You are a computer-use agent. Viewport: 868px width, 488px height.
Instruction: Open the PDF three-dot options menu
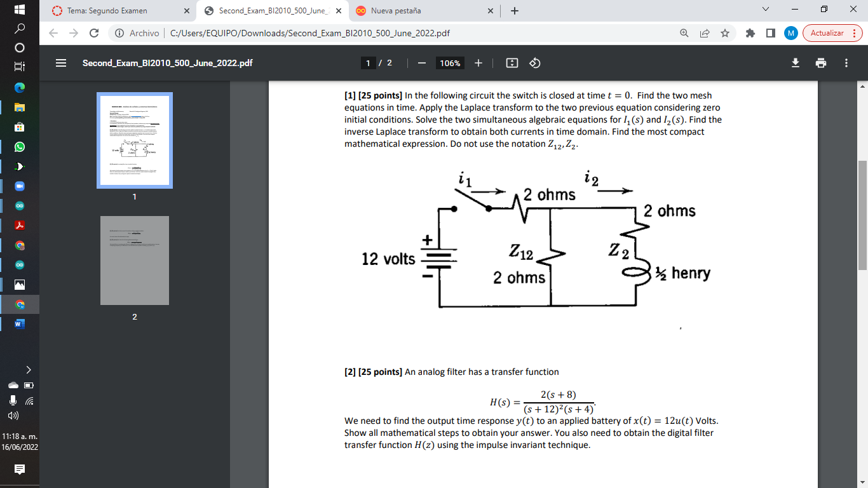pos(846,63)
